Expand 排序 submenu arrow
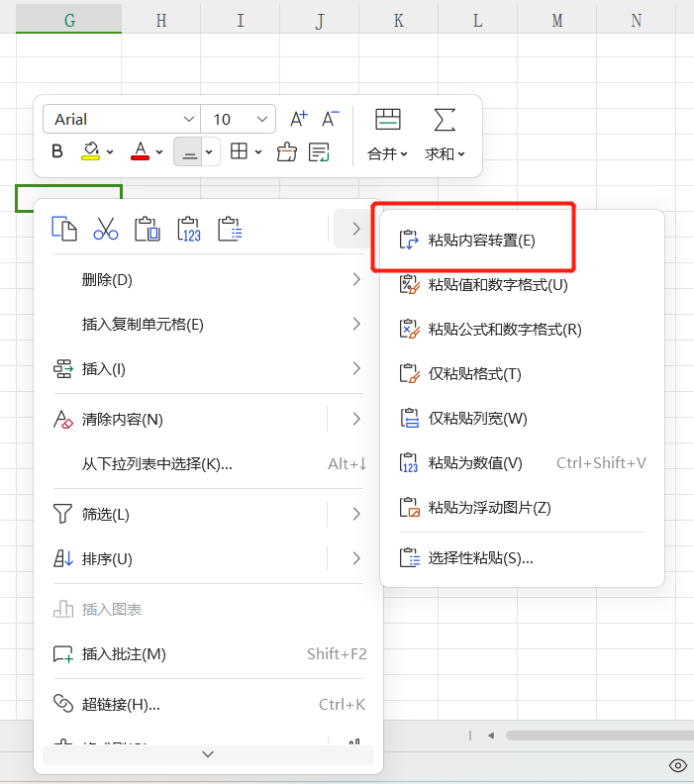694x784 pixels. (356, 558)
